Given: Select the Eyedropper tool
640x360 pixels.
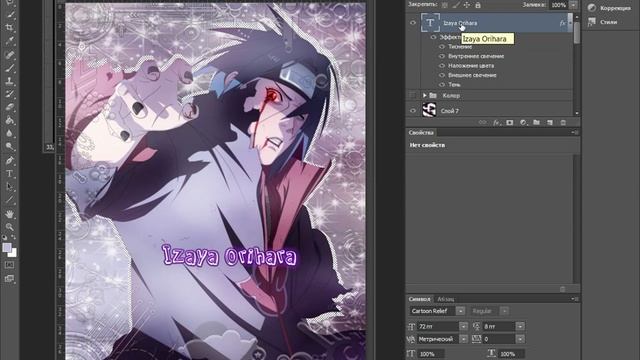Looking at the screenshot, I should pos(9,41).
